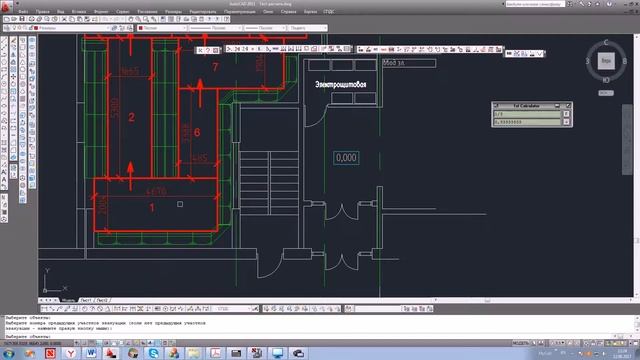This screenshot has height=360, width=640.
Task: Click the ViewCube top face
Action: coord(606,61)
